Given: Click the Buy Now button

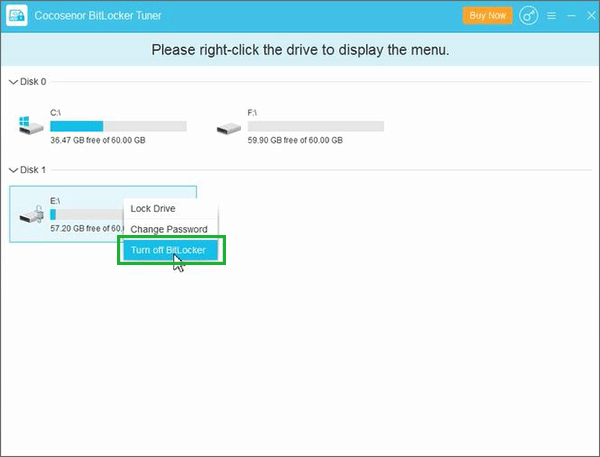Looking at the screenshot, I should [488, 16].
